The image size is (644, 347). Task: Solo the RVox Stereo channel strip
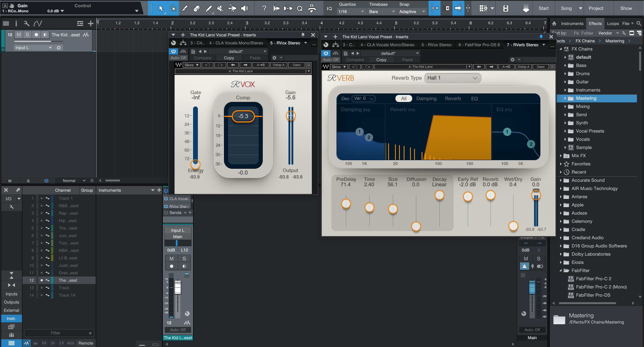tap(184, 258)
